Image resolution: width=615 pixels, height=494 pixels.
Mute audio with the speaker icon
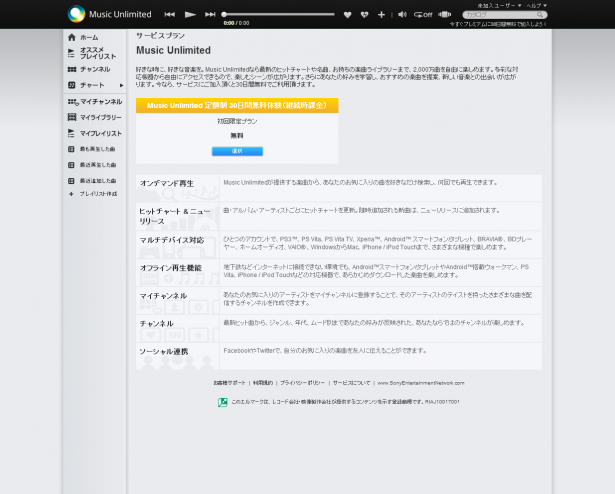(402, 15)
